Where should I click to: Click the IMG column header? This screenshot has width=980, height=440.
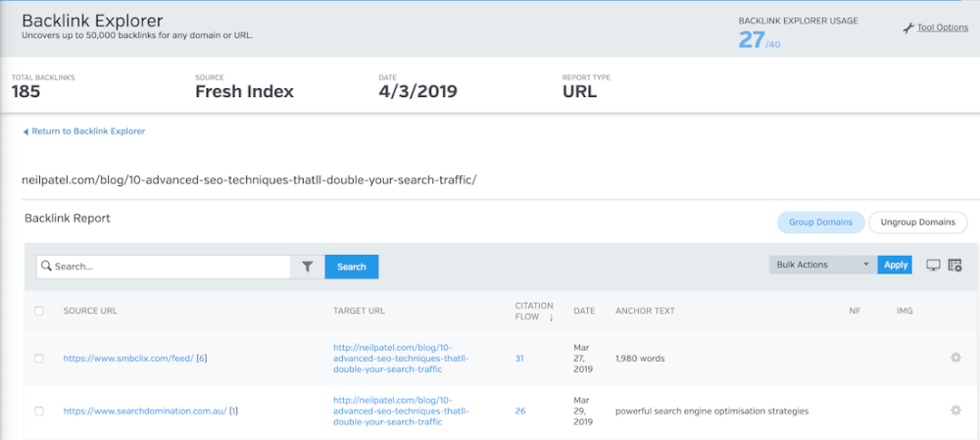point(905,311)
